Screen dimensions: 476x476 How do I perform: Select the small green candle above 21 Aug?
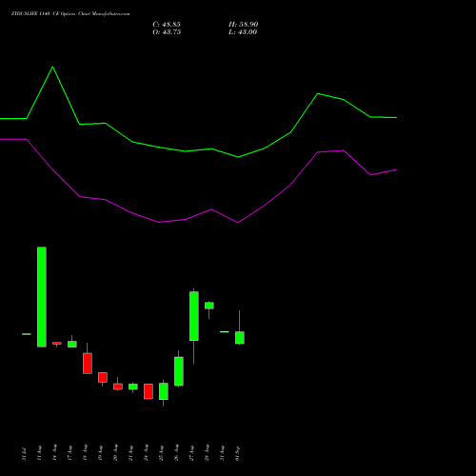pyautogui.click(x=133, y=387)
